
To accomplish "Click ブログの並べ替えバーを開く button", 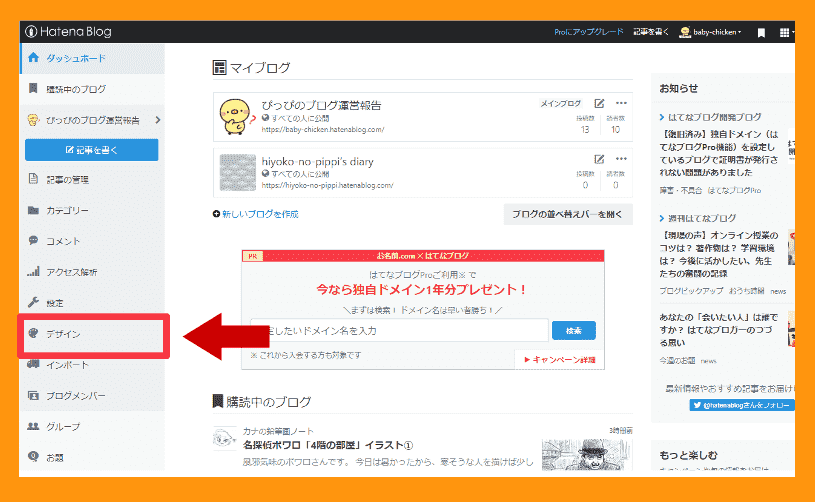I will coord(568,214).
